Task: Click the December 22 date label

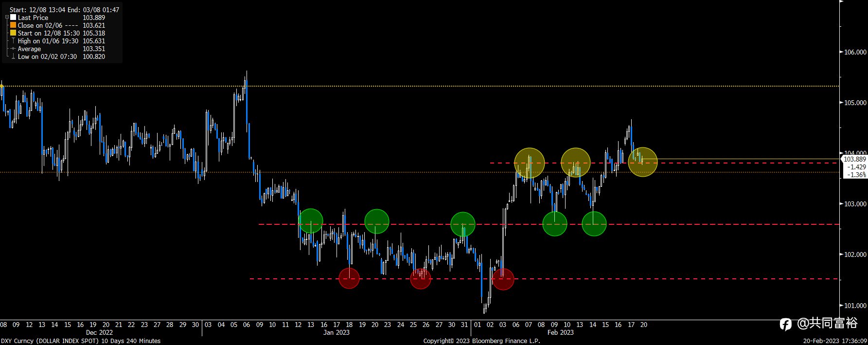Action: pyautogui.click(x=131, y=325)
